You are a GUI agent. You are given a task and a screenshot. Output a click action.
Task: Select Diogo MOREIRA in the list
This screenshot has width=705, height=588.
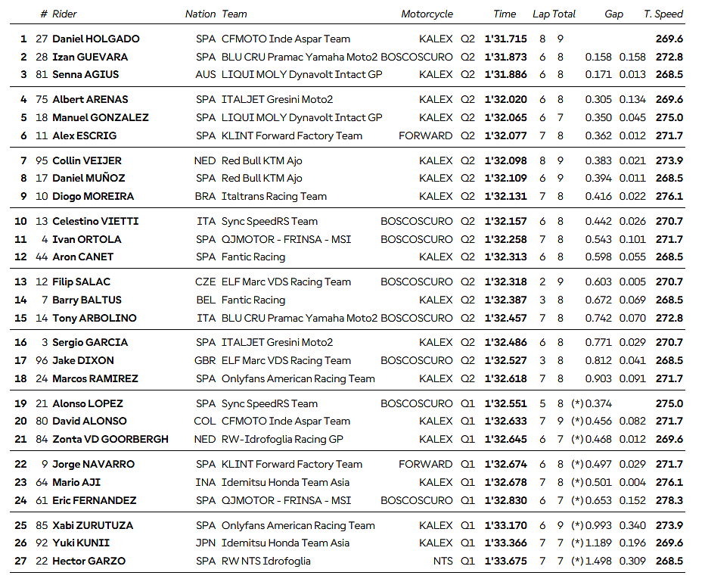point(93,196)
